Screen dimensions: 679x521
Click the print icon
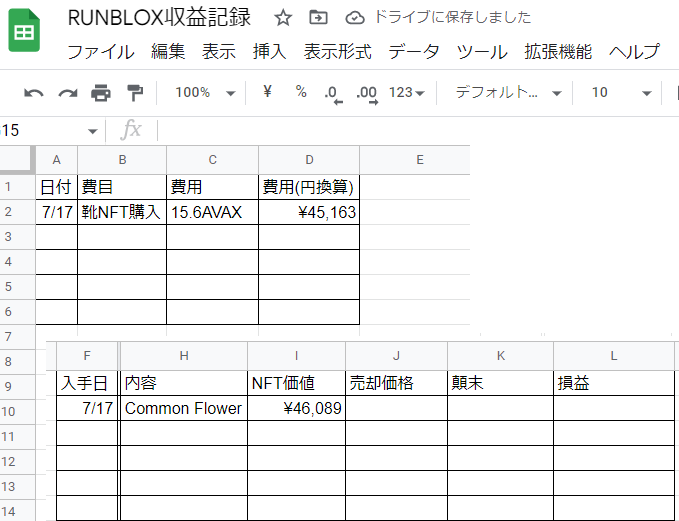(101, 93)
